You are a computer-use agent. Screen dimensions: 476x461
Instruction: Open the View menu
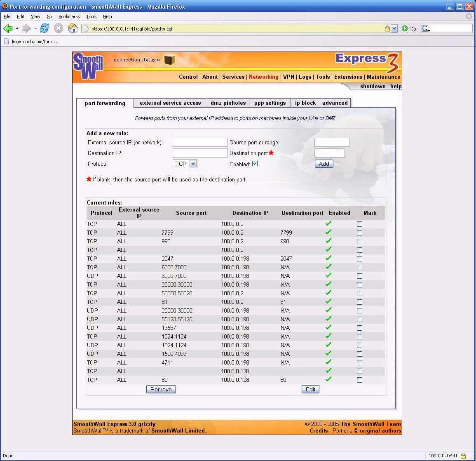coord(35,16)
